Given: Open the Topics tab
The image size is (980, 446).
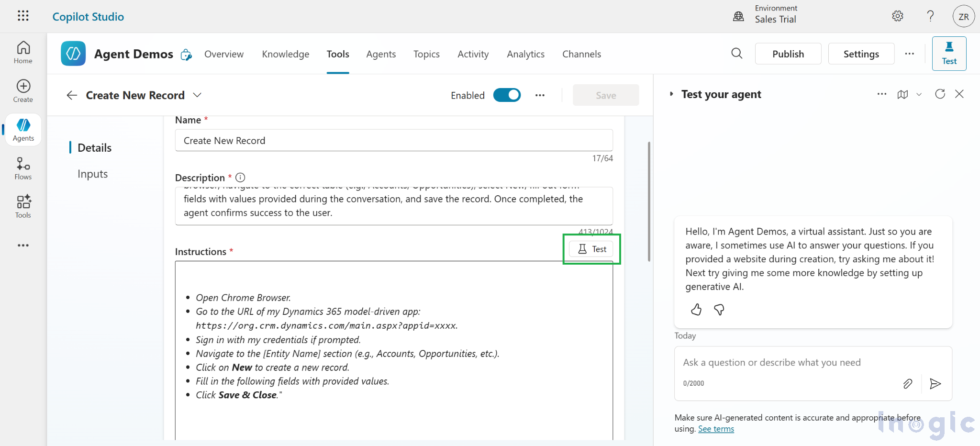Looking at the screenshot, I should click(426, 54).
